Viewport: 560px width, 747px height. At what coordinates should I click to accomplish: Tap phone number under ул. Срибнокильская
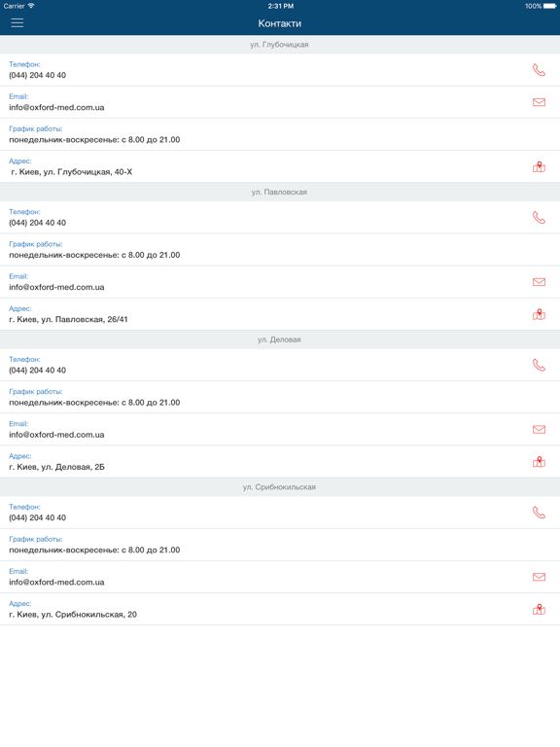coord(38,517)
